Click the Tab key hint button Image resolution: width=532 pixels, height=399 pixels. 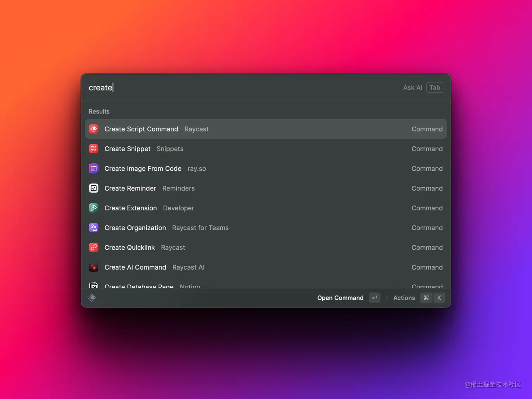435,88
